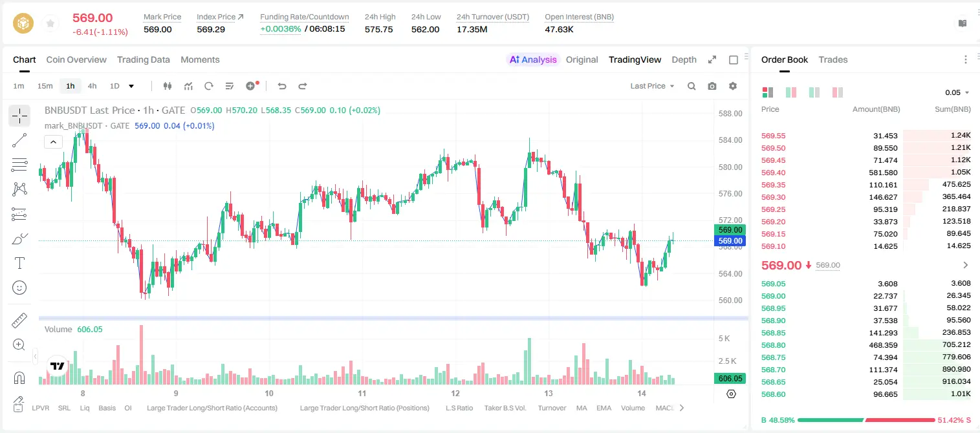Expand the 1D timeframe dropdown arrow
The height and width of the screenshot is (433, 980).
(x=131, y=86)
